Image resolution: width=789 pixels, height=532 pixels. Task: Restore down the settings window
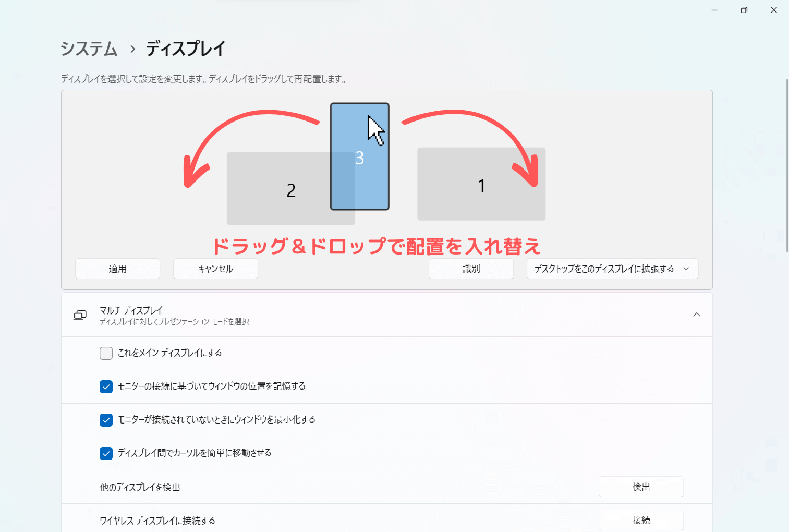[744, 10]
